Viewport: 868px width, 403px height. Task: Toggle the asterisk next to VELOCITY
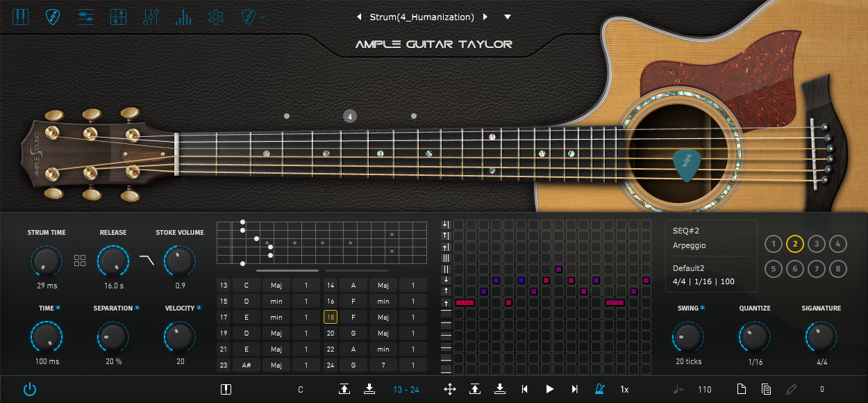pos(199,308)
